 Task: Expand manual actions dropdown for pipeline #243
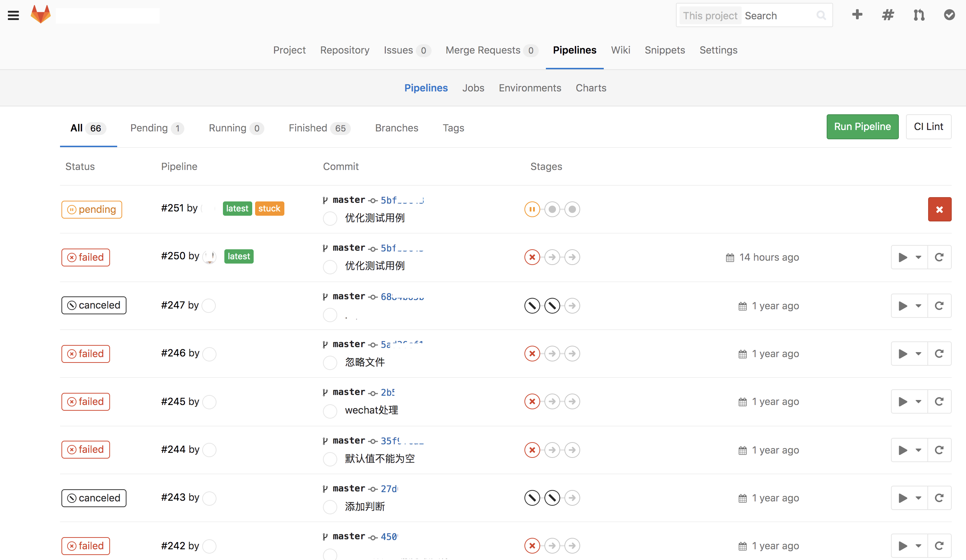coord(909,498)
